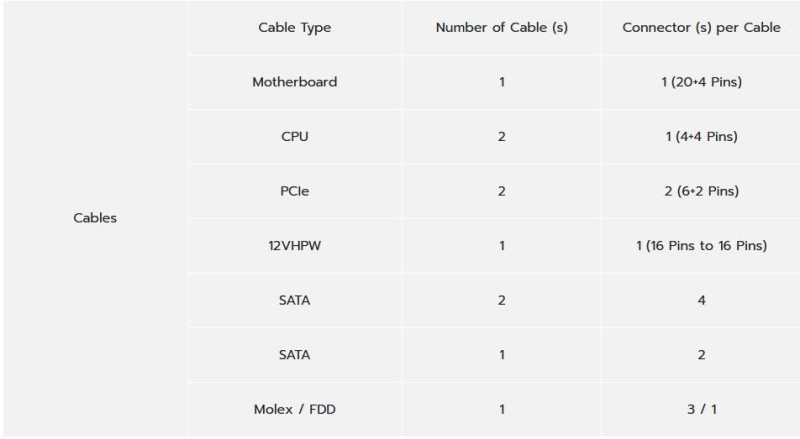Screen dimensions: 800x439
Task: Select the 3 / 1 connector cell
Action: tap(701, 408)
